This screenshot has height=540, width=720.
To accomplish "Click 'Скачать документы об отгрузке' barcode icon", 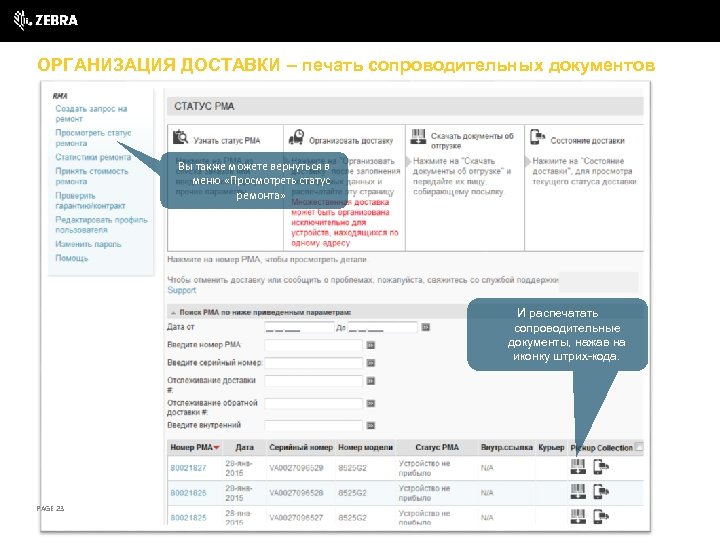I will 418,137.
